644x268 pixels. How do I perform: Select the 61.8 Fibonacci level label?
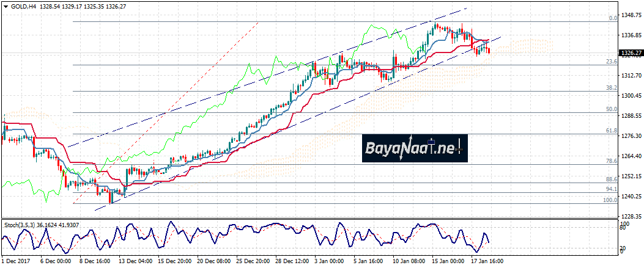click(610, 131)
